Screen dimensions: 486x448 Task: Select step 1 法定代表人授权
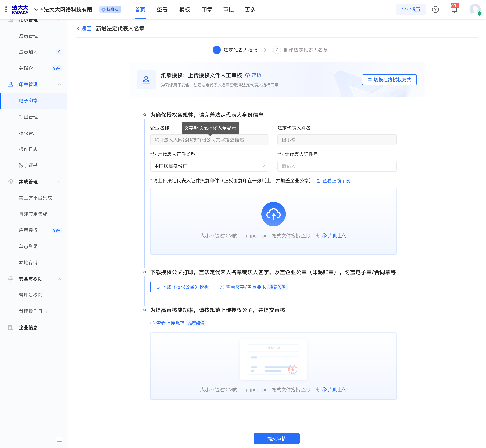pos(235,50)
